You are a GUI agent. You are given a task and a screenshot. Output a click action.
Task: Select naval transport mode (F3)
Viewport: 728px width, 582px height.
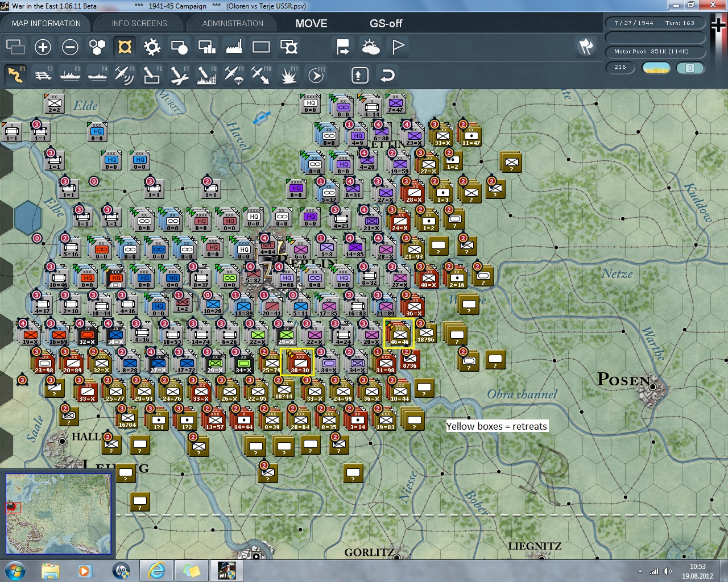tap(71, 74)
